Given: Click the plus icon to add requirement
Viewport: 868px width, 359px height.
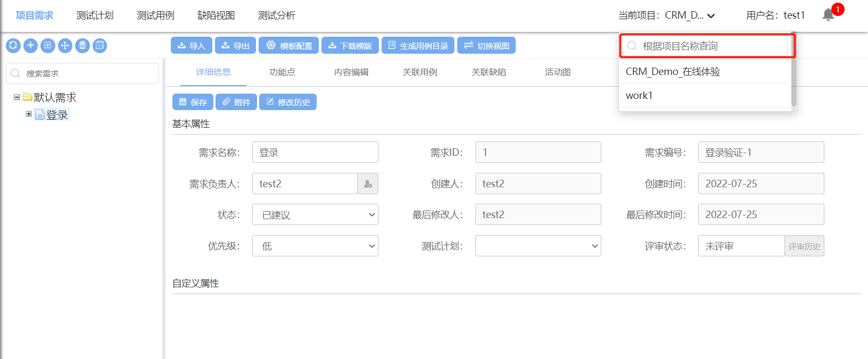Looking at the screenshot, I should click(30, 46).
